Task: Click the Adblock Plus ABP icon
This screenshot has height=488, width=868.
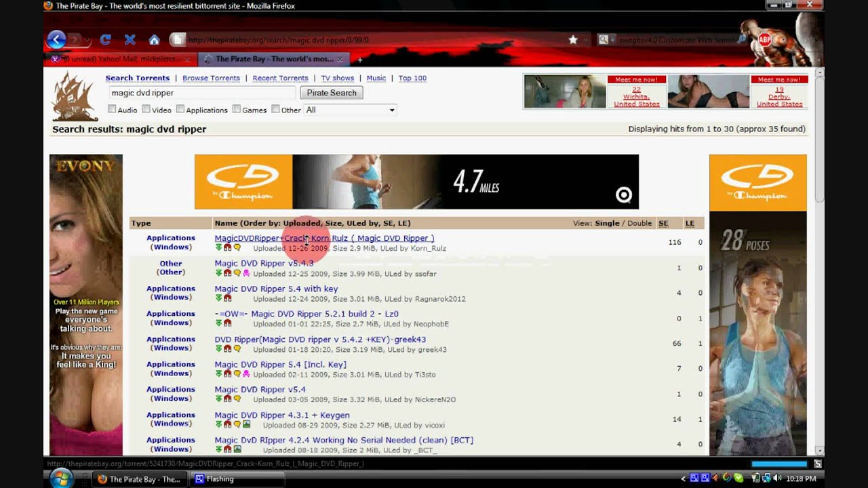Action: click(766, 39)
